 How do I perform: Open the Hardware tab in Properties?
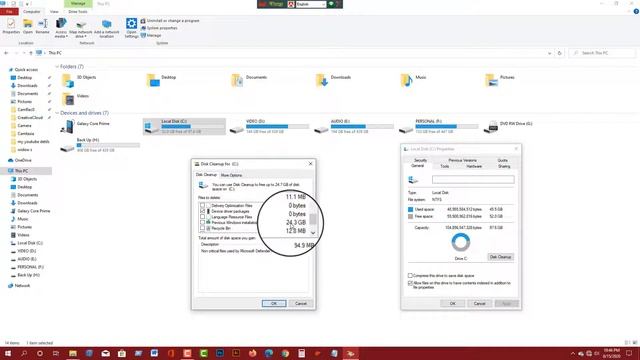pyautogui.click(x=474, y=166)
